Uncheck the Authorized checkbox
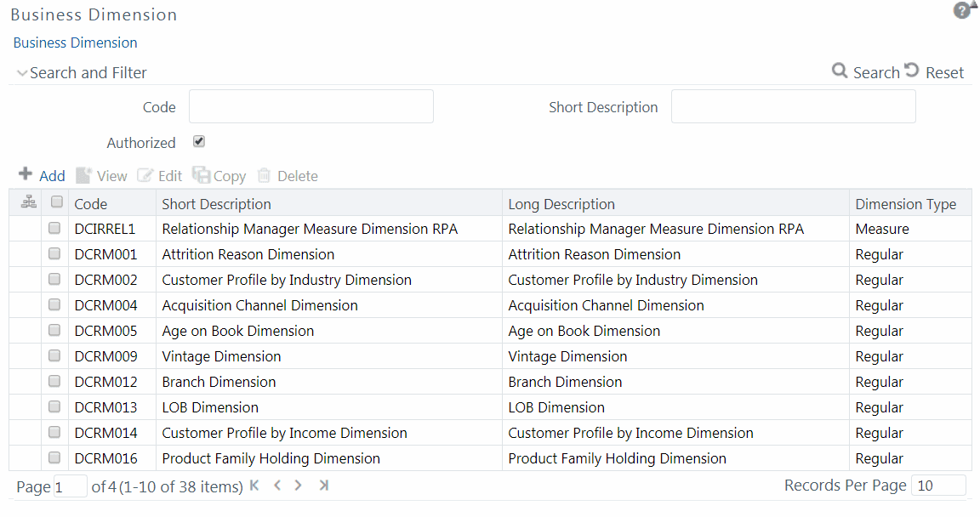 [199, 142]
